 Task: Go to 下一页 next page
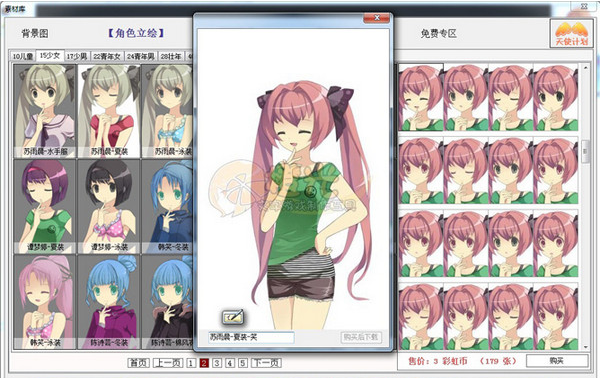266,362
